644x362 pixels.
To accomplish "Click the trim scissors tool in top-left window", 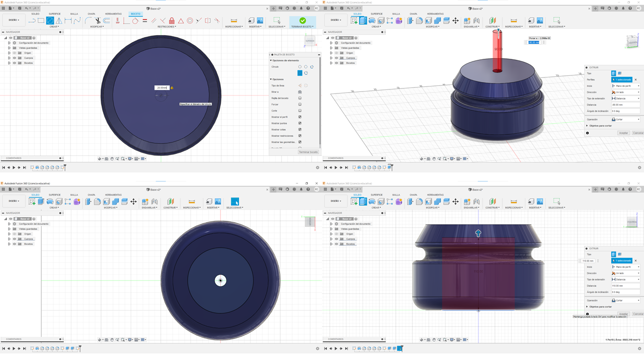I will click(98, 21).
